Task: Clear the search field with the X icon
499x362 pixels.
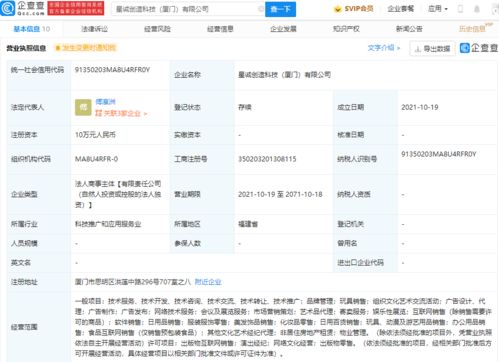Action: pos(261,9)
